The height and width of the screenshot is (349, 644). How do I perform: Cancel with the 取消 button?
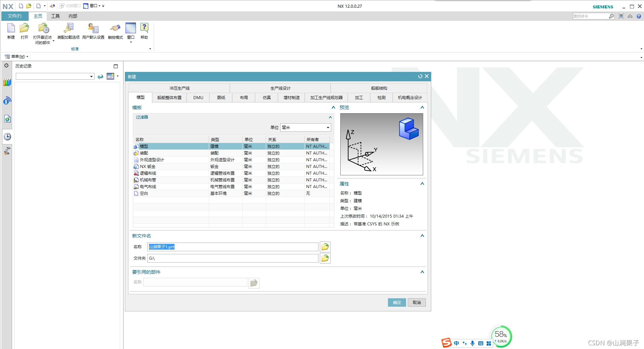417,303
